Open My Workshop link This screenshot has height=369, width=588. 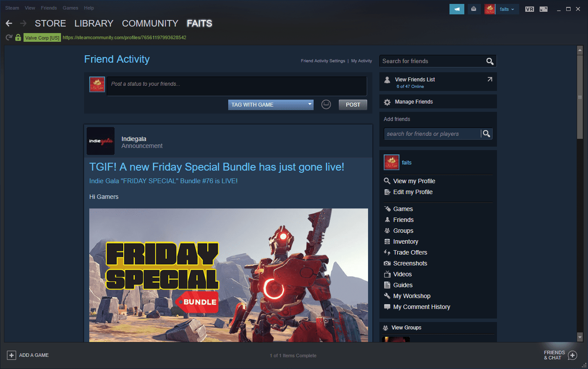(x=412, y=296)
